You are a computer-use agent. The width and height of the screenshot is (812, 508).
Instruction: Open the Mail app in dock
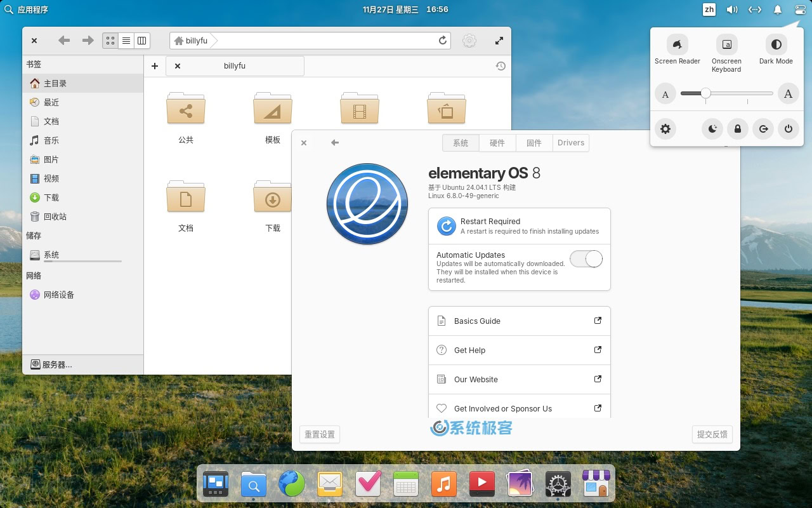(x=330, y=485)
